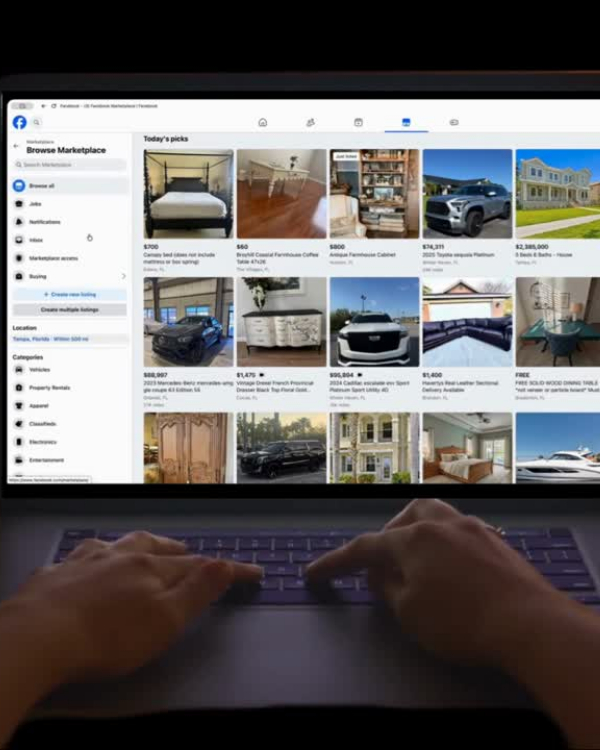Open the black SUV photo in third row
Viewport: 600px width, 750px height.
281,448
